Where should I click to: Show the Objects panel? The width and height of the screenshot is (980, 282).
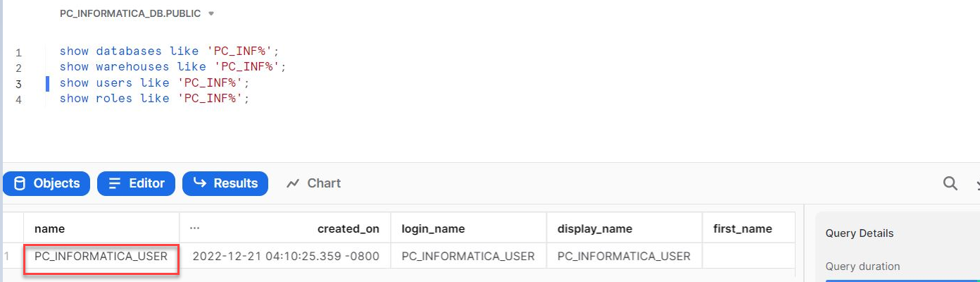tap(46, 184)
